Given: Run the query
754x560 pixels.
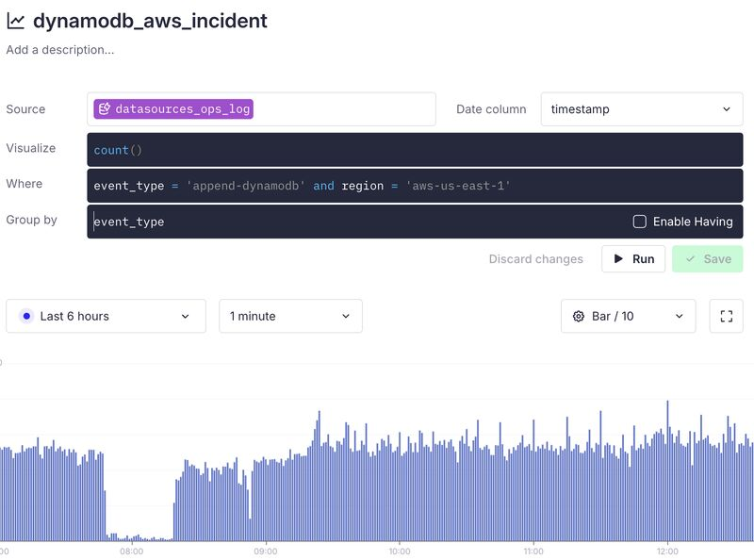Looking at the screenshot, I should tap(633, 259).
